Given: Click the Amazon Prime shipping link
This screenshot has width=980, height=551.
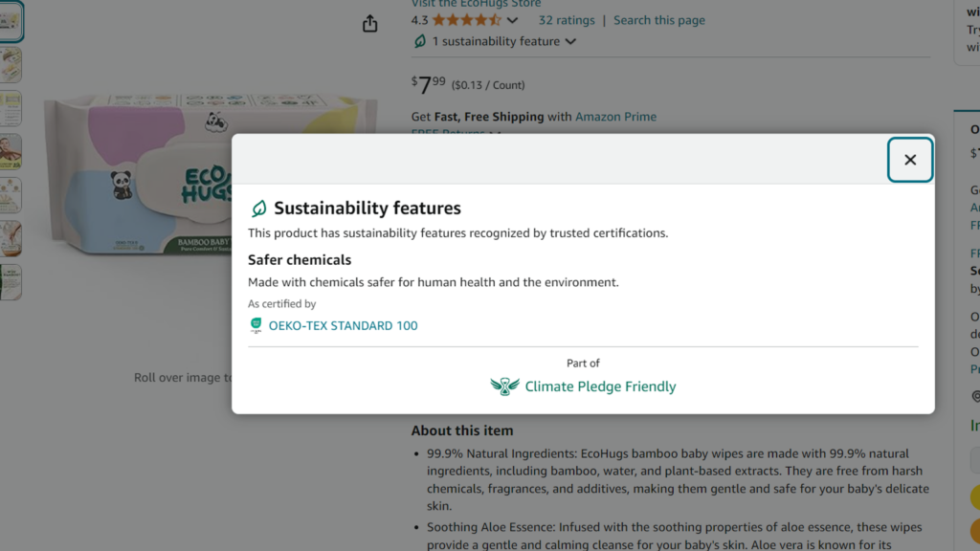Looking at the screenshot, I should tap(615, 116).
